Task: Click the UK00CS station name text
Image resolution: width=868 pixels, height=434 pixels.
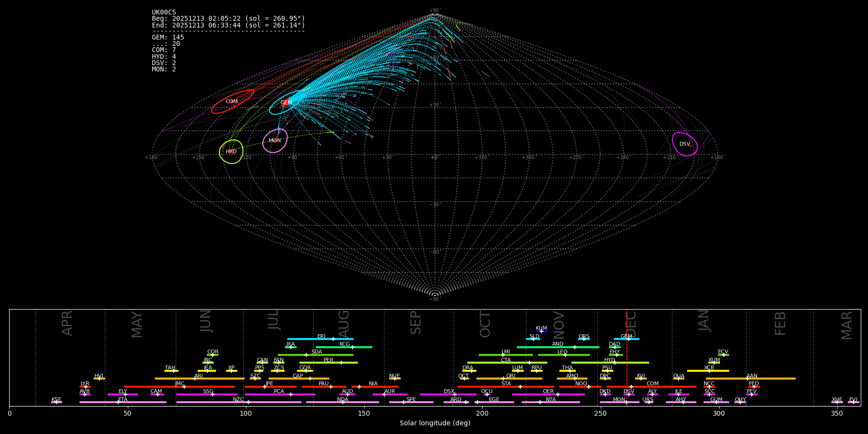Action: [164, 13]
